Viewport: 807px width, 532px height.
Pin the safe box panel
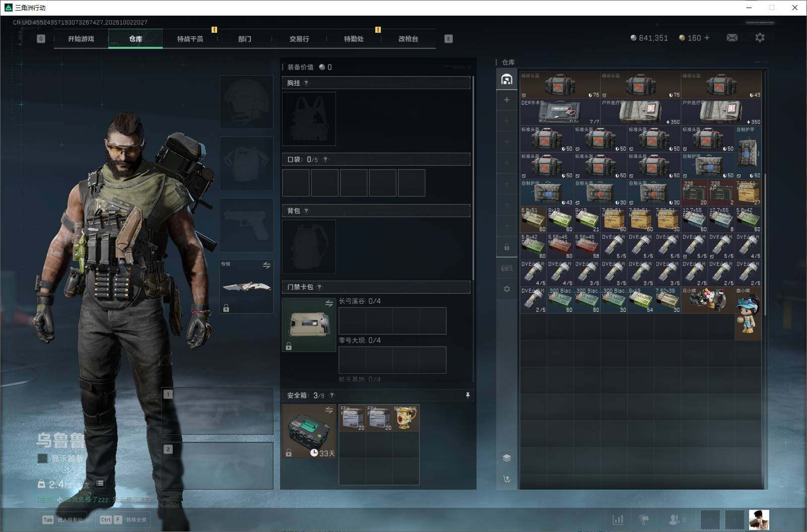(467, 395)
